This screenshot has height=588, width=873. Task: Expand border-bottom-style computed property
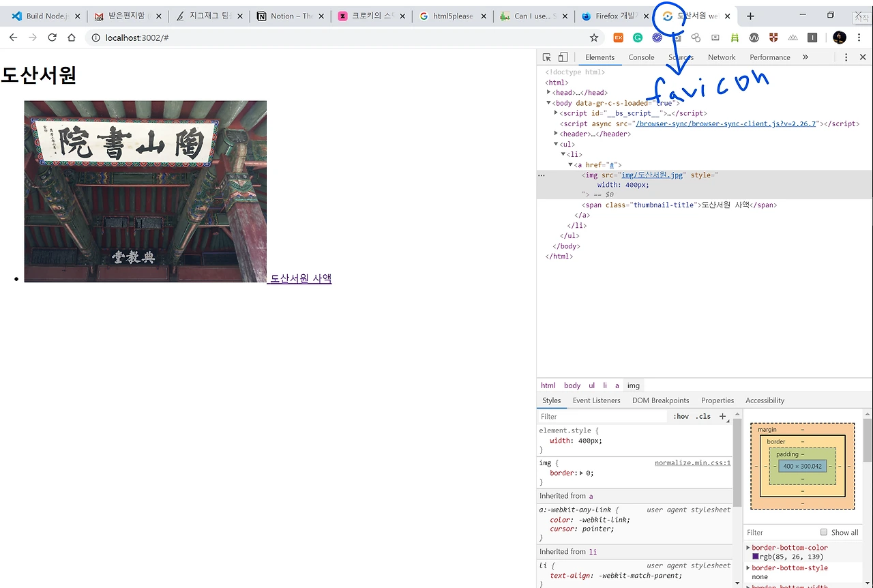pos(748,568)
